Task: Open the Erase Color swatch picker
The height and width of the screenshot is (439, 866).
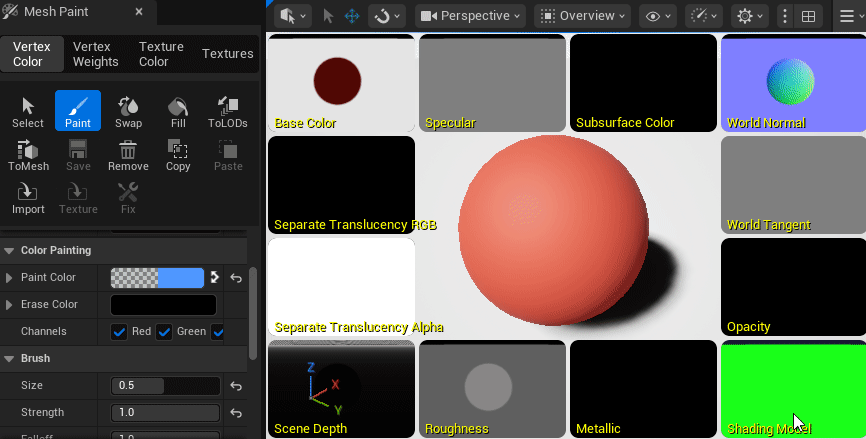Action: pyautogui.click(x=163, y=305)
